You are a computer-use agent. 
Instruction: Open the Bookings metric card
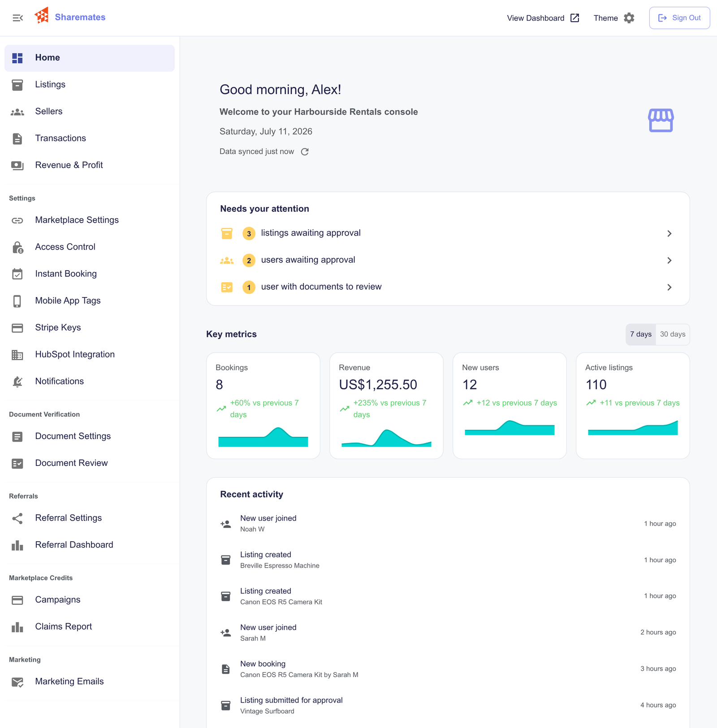pyautogui.click(x=263, y=405)
